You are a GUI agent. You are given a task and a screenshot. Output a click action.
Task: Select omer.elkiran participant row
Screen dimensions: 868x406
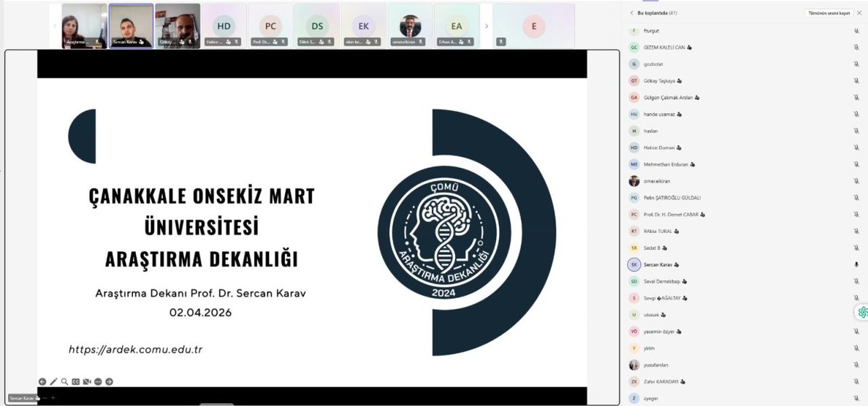click(745, 181)
